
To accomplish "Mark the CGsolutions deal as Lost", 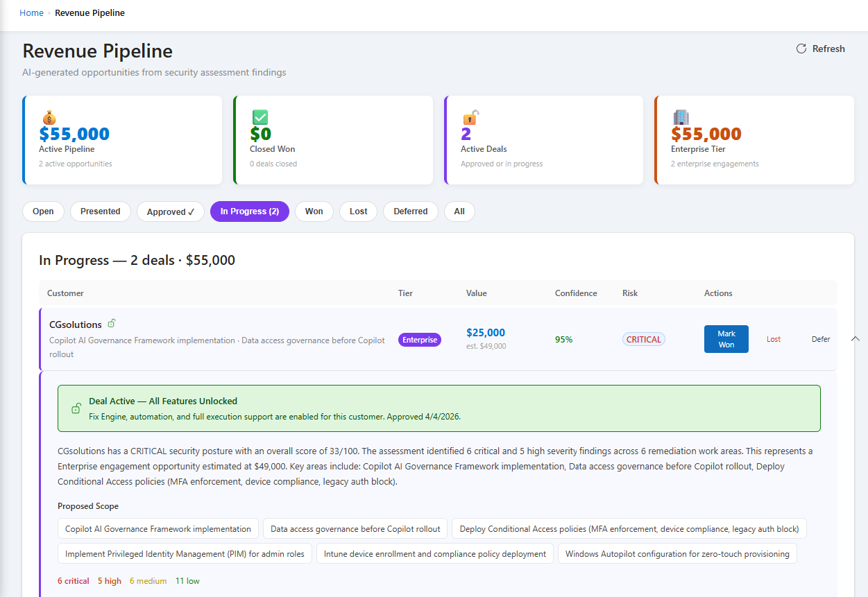I will [773, 339].
